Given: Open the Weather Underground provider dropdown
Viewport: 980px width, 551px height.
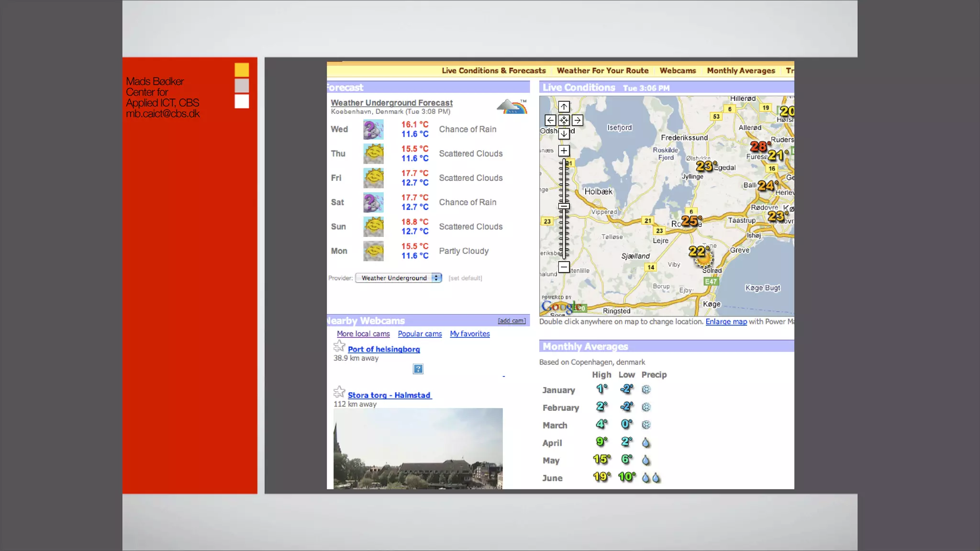Looking at the screenshot, I should click(398, 278).
